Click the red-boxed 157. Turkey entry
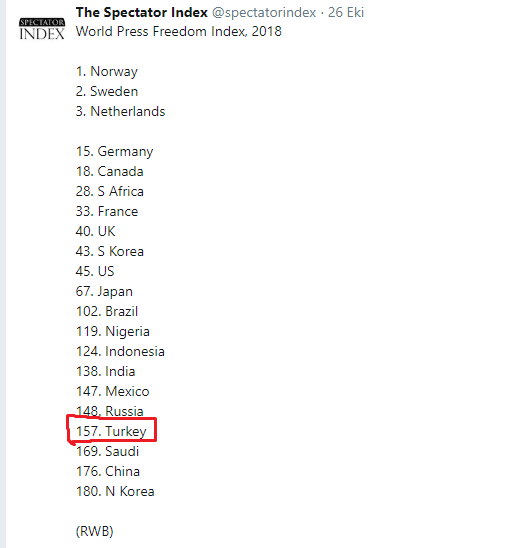Screen dimensions: 525x548 [111, 432]
